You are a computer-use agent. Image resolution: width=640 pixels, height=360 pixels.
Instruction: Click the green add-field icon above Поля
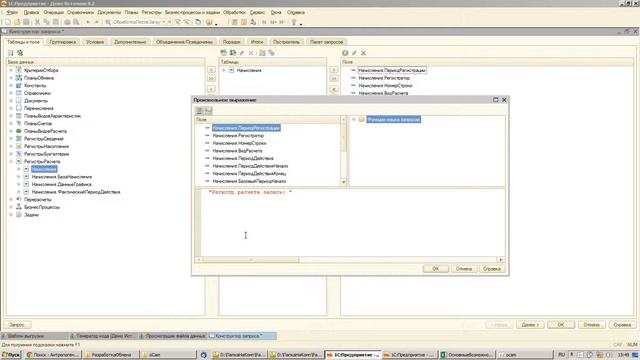[345, 53]
